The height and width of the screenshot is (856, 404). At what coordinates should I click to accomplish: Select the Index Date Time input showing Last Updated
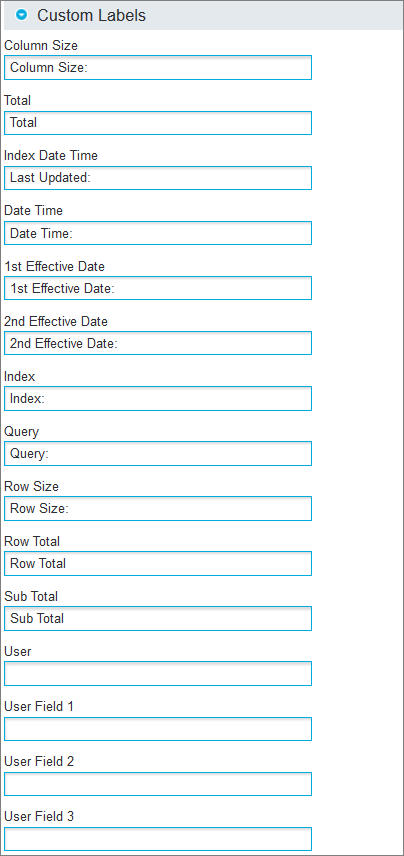(x=158, y=178)
